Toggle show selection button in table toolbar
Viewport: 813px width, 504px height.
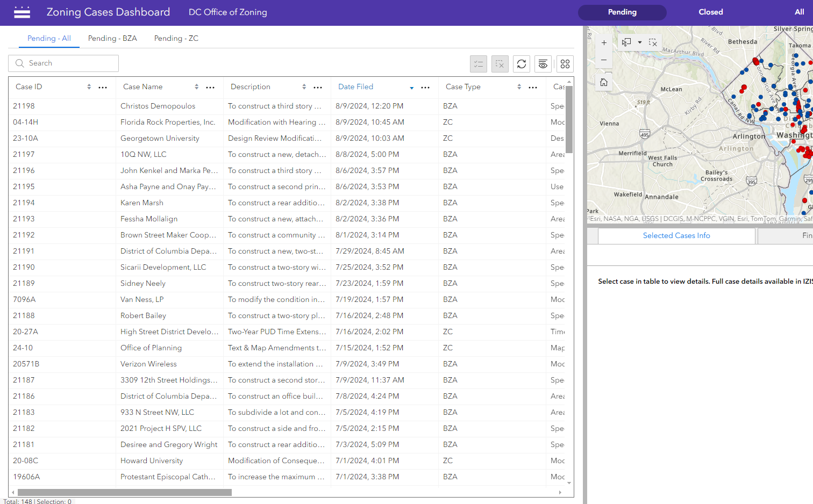point(478,64)
